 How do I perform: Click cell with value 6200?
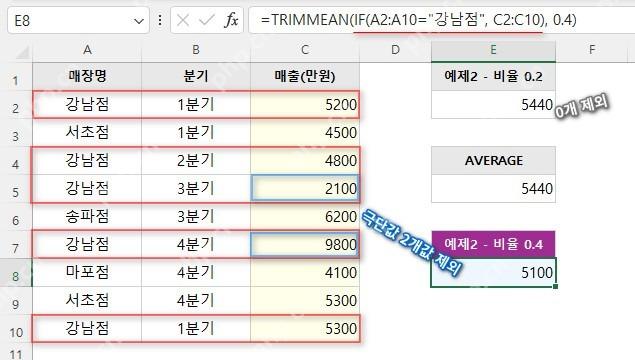click(305, 216)
